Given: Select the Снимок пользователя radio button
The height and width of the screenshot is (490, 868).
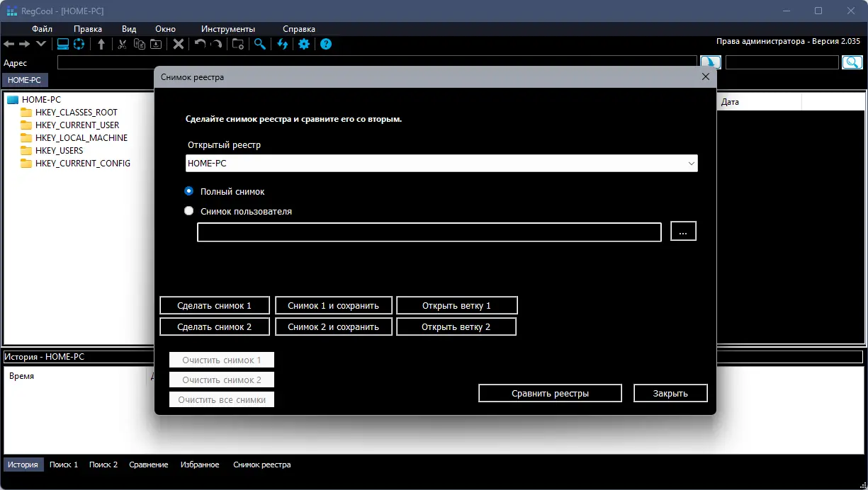Looking at the screenshot, I should [x=188, y=210].
